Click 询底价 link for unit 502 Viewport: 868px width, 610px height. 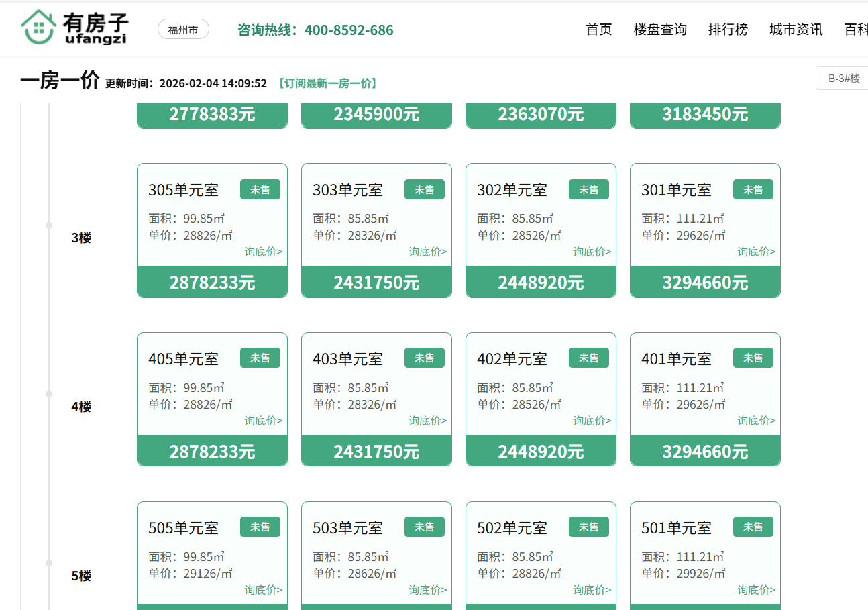point(592,590)
